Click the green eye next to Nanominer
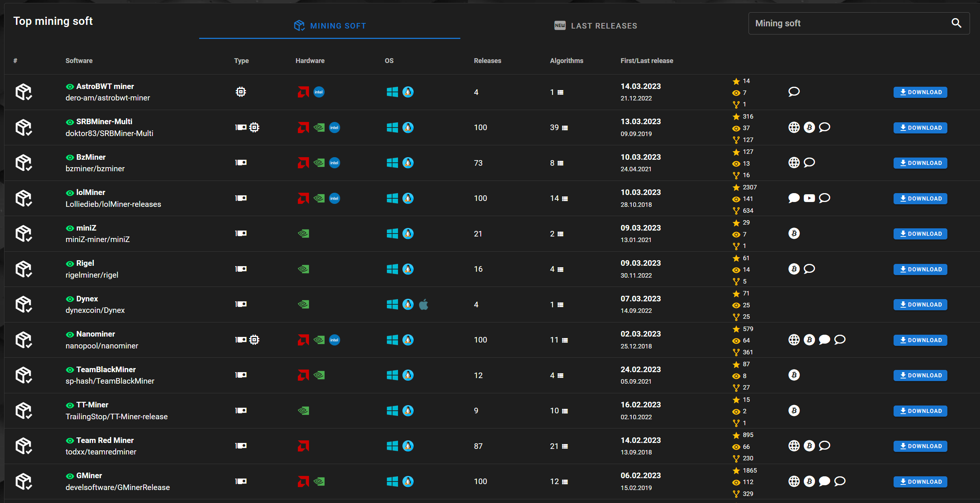This screenshot has height=503, width=980. [x=70, y=334]
